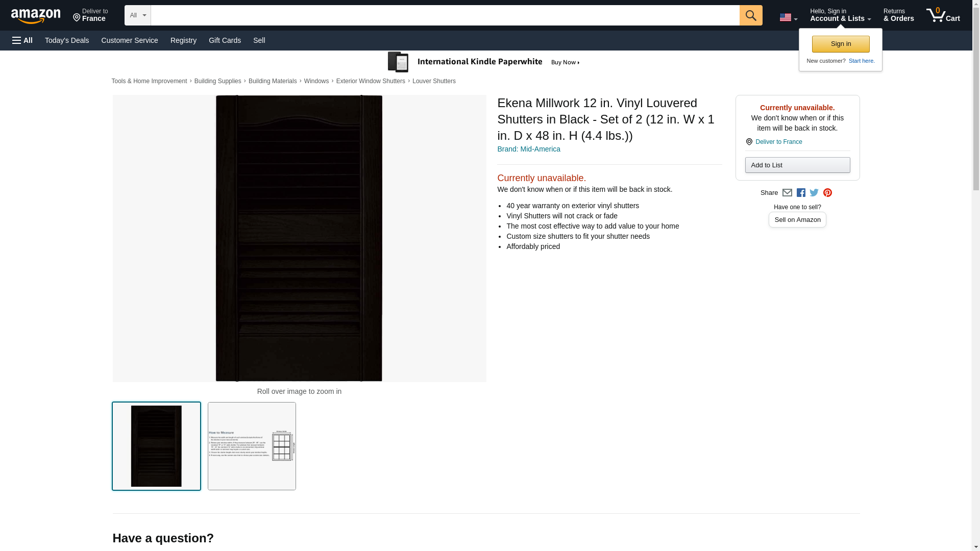Share on Facebook icon

801,193
